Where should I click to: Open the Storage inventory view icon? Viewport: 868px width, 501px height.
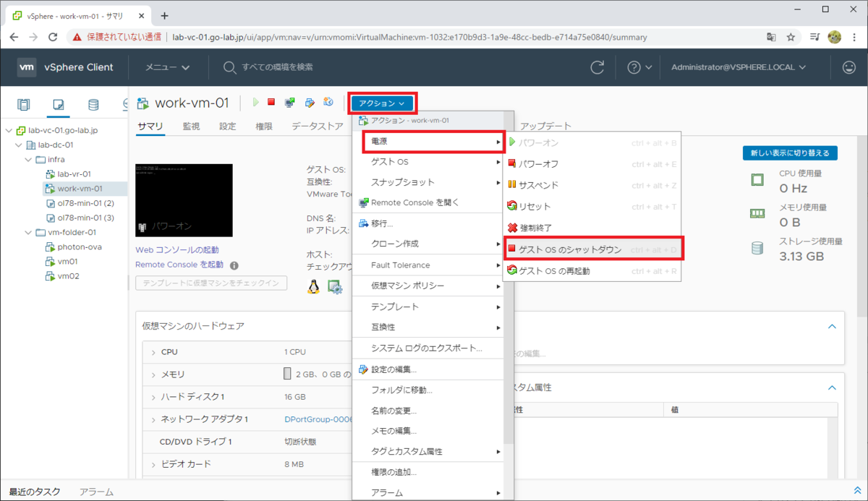93,105
